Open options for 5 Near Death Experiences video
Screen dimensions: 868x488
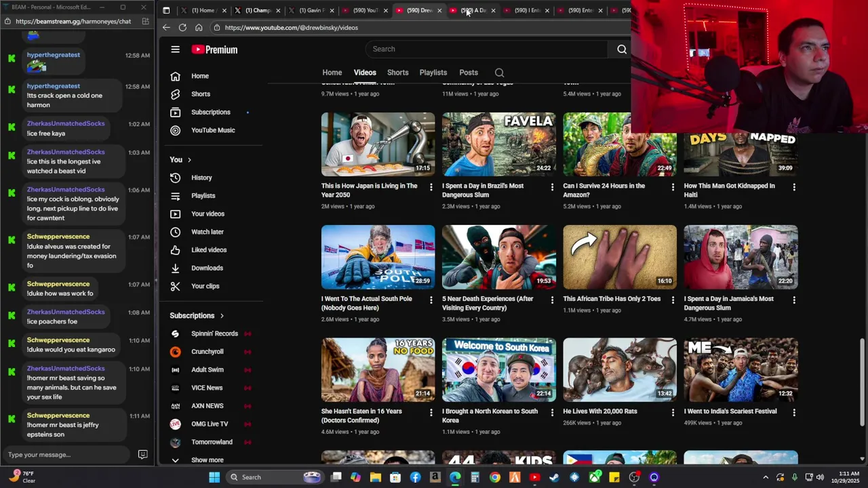pyautogui.click(x=551, y=300)
